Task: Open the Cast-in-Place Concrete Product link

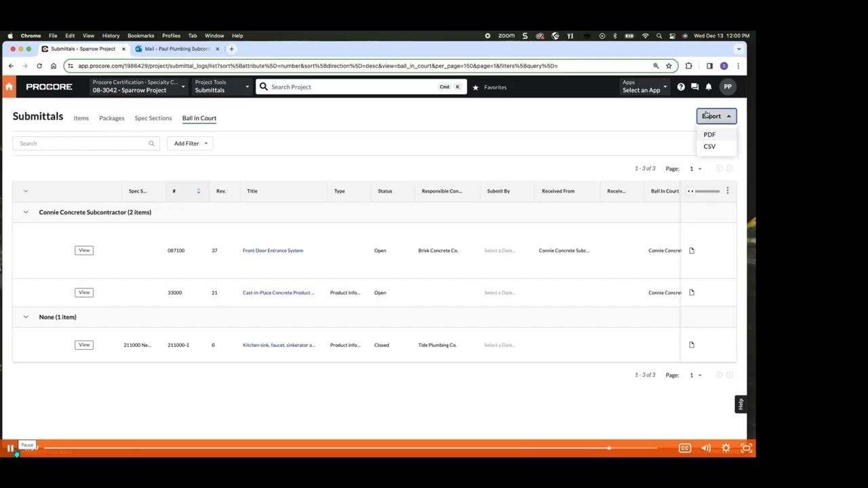Action: pos(279,293)
